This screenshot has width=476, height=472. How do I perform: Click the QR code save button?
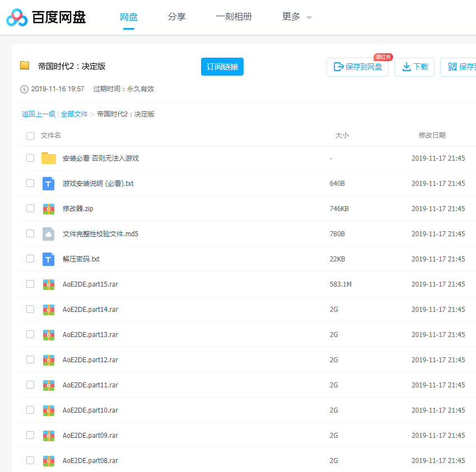click(459, 67)
